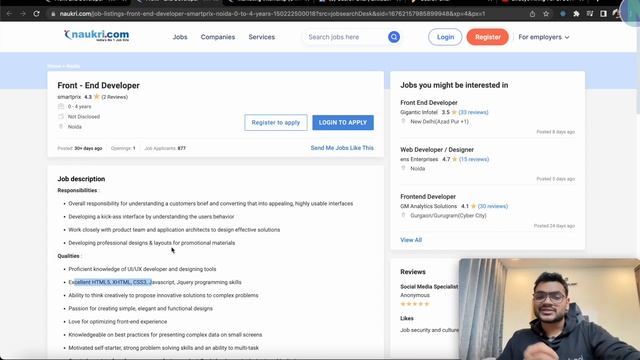Viewport: 640px width, 360px height.
Task: Click the Social Media Specialist review title
Action: (x=429, y=287)
